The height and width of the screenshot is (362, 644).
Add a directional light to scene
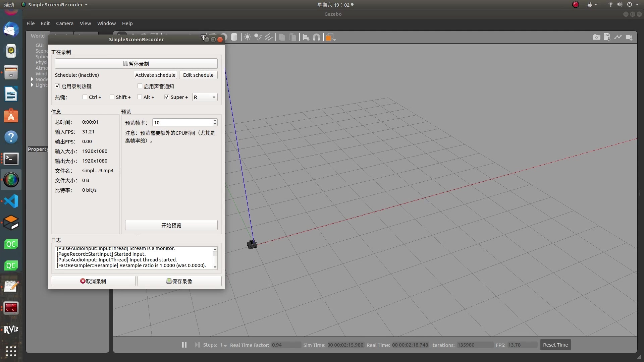pyautogui.click(x=269, y=37)
